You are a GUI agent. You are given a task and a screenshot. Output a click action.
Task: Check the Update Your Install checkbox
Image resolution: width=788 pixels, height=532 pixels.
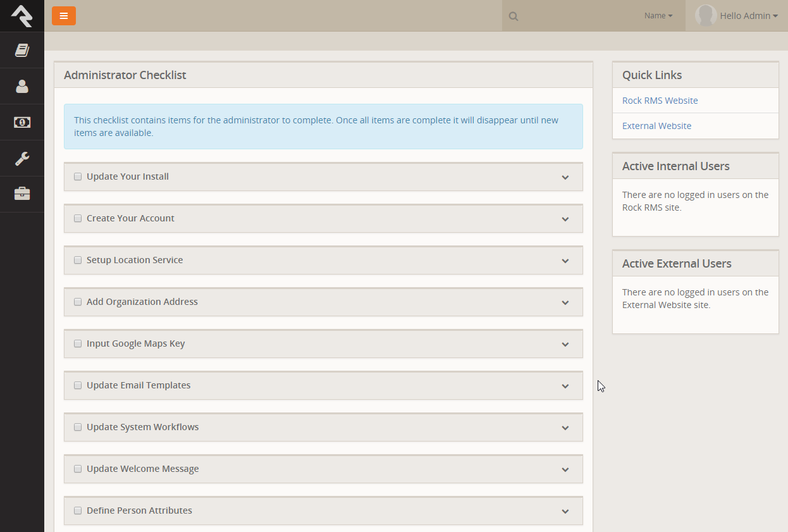[78, 176]
